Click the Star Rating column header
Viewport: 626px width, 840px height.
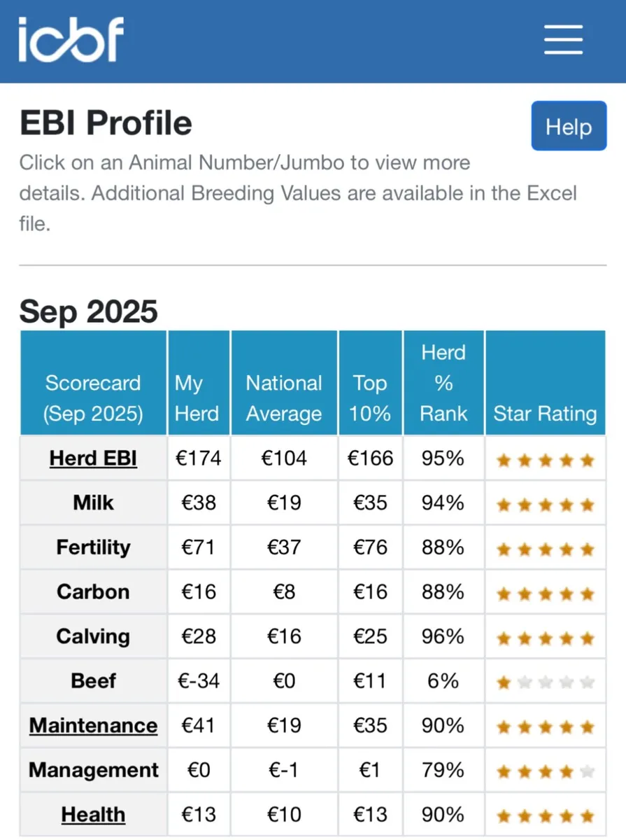pos(545,413)
